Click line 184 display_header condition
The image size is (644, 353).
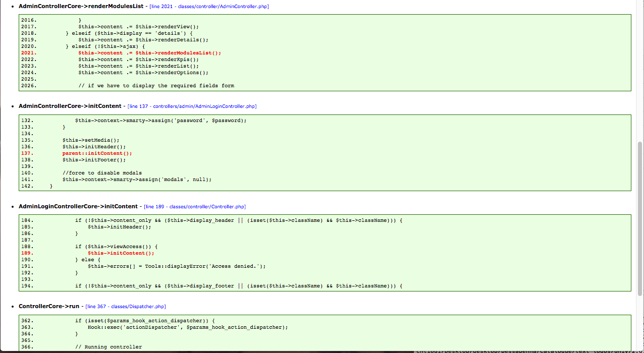[x=239, y=220]
